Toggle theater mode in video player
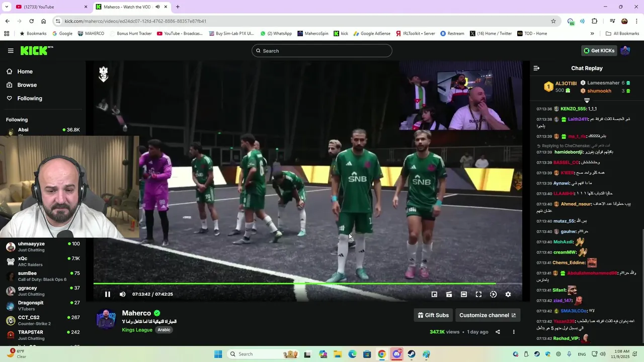Image resolution: width=644 pixels, height=362 pixels. pyautogui.click(x=464, y=294)
